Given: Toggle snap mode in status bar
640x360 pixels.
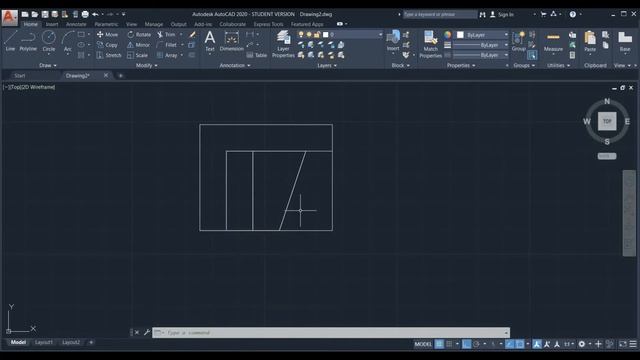Looking at the screenshot, I should click(x=449, y=344).
